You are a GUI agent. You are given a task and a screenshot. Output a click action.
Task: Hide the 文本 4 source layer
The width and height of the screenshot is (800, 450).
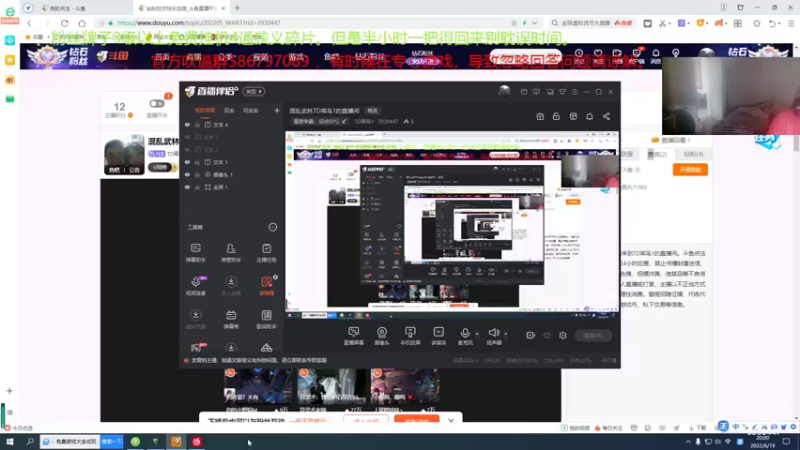click(187, 124)
